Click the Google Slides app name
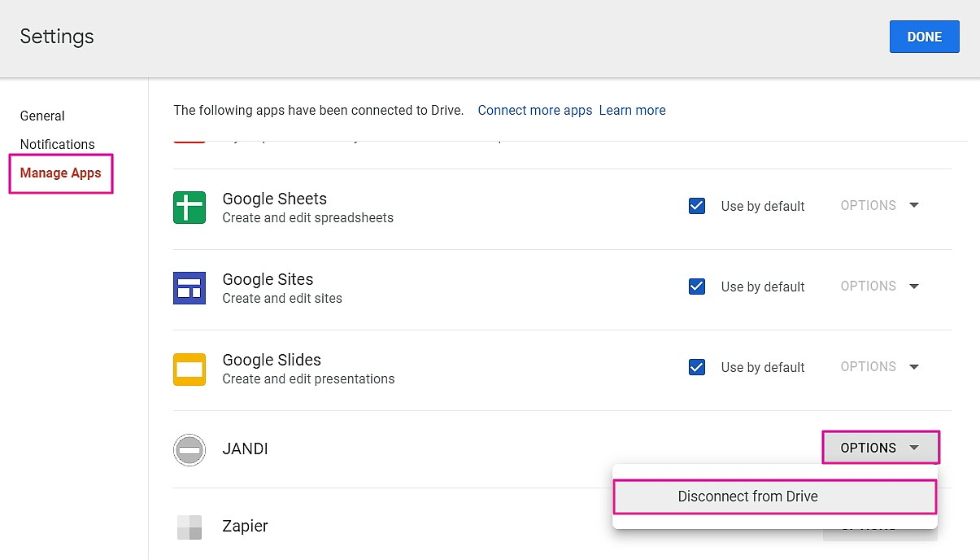 tap(272, 360)
